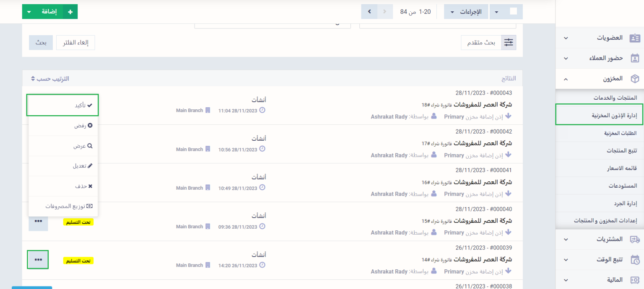Open the dropdown arrow beside select-all checkbox
Viewport: 644px width, 289px height.
[x=496, y=12]
